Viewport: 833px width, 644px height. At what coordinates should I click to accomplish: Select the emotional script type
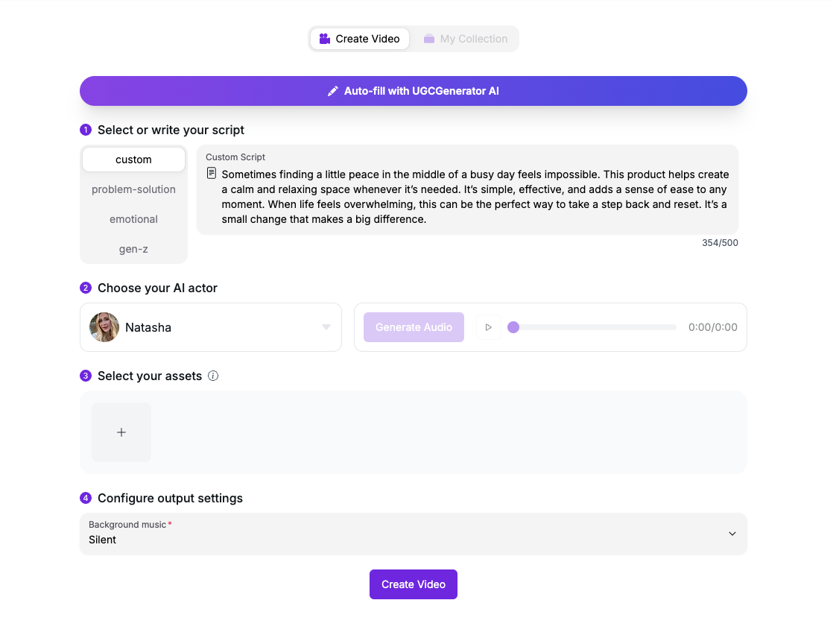[133, 219]
